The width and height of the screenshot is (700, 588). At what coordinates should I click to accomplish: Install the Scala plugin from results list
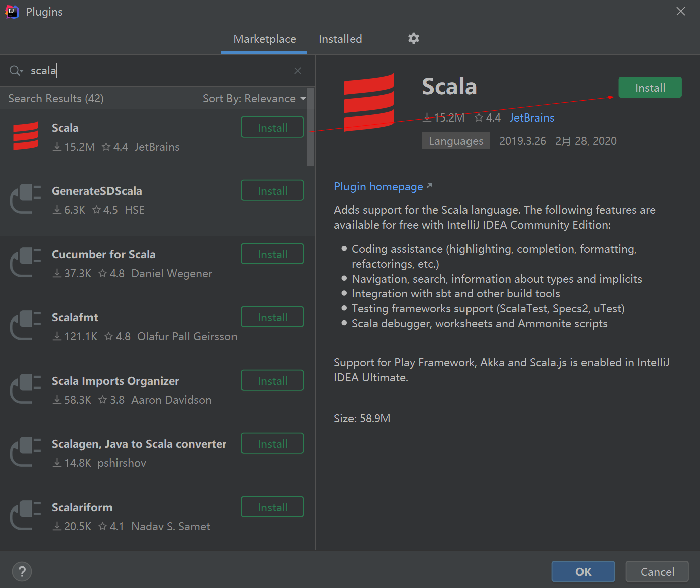coord(272,127)
